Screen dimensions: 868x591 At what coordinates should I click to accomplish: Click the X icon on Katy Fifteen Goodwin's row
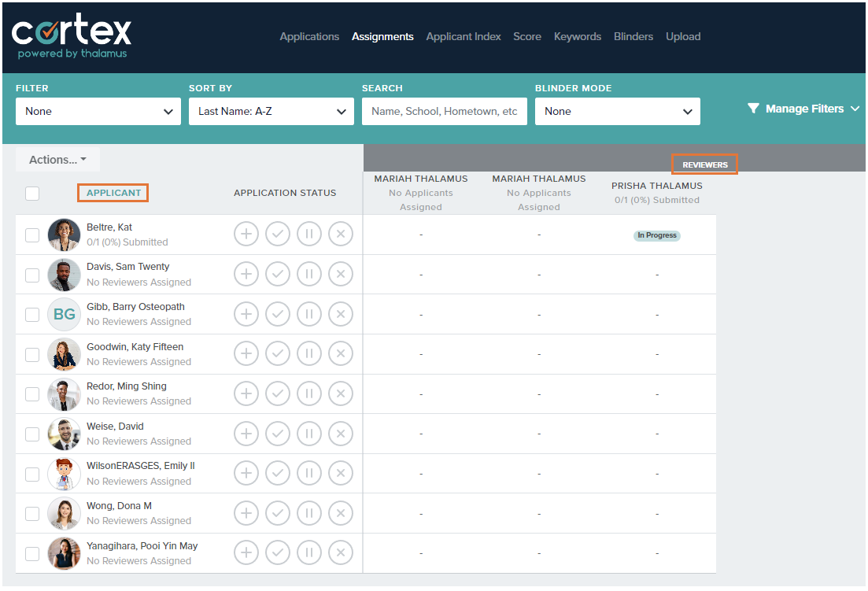[x=341, y=353]
